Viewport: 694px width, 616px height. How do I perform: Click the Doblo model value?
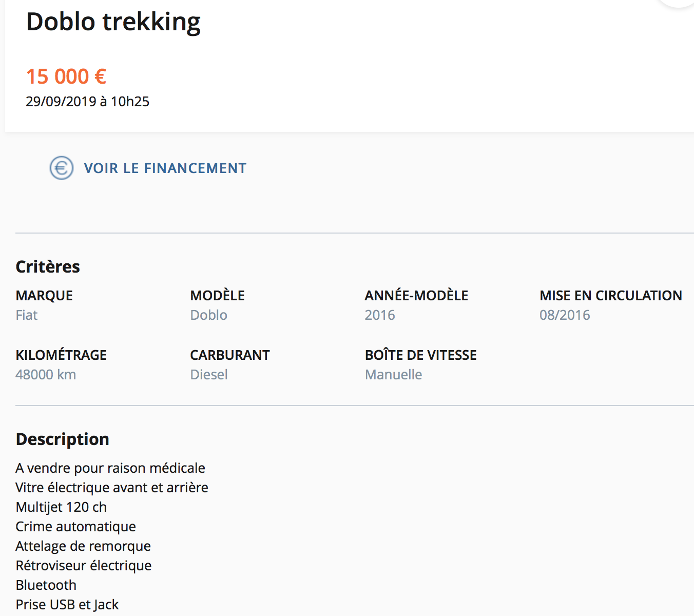208,315
